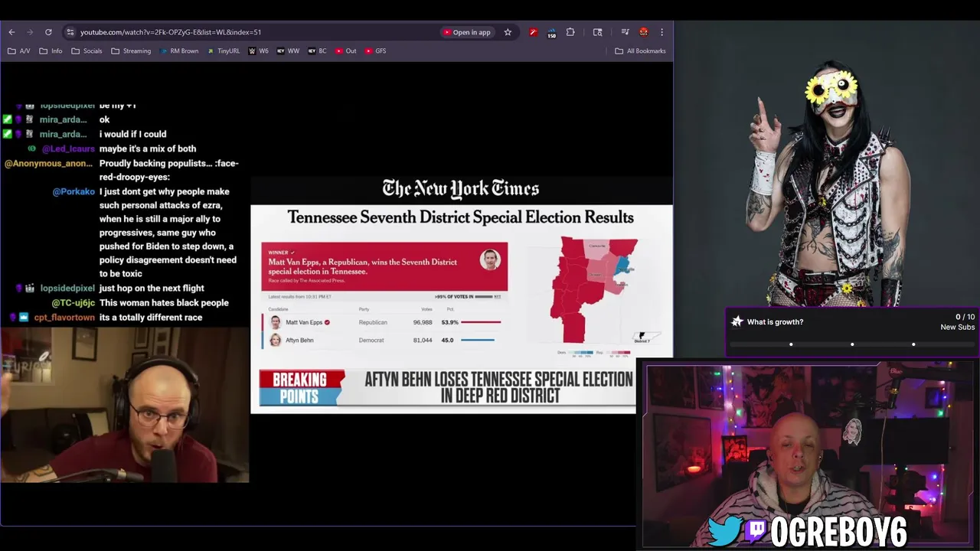Viewport: 980px width, 551px height.
Task: Open the Chrome three-dot menu
Action: point(661,32)
